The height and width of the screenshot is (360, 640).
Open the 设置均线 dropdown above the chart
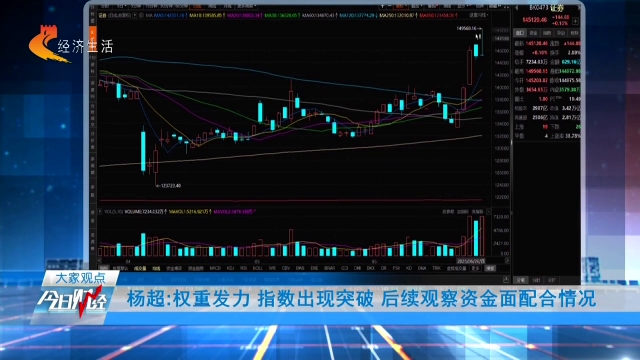(478, 15)
